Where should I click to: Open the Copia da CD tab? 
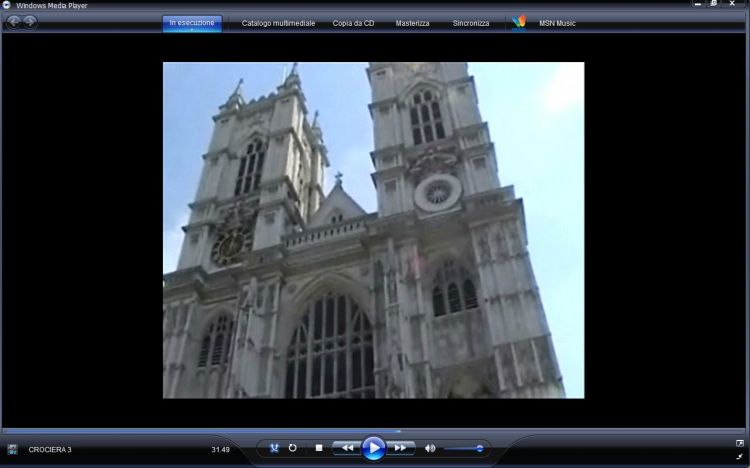point(353,23)
